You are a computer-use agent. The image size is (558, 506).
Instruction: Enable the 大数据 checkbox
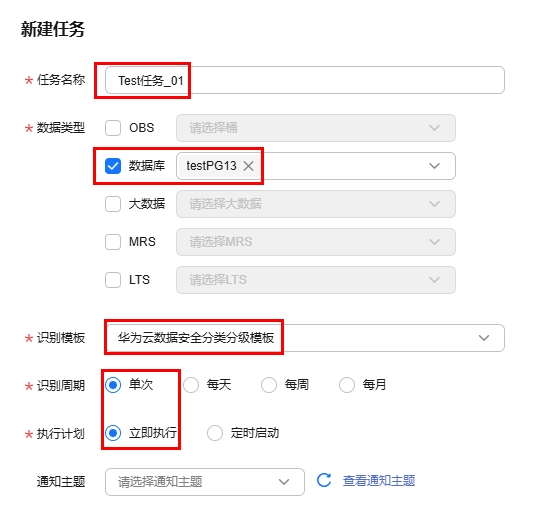[x=113, y=204]
